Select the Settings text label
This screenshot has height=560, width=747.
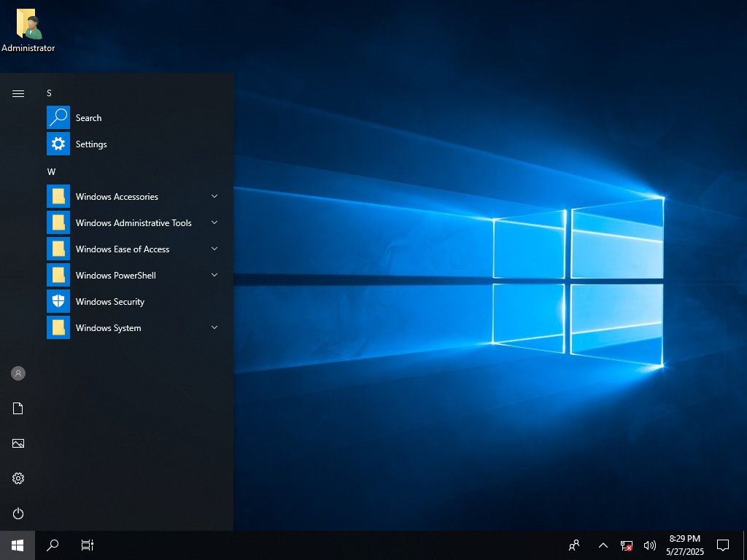(91, 144)
